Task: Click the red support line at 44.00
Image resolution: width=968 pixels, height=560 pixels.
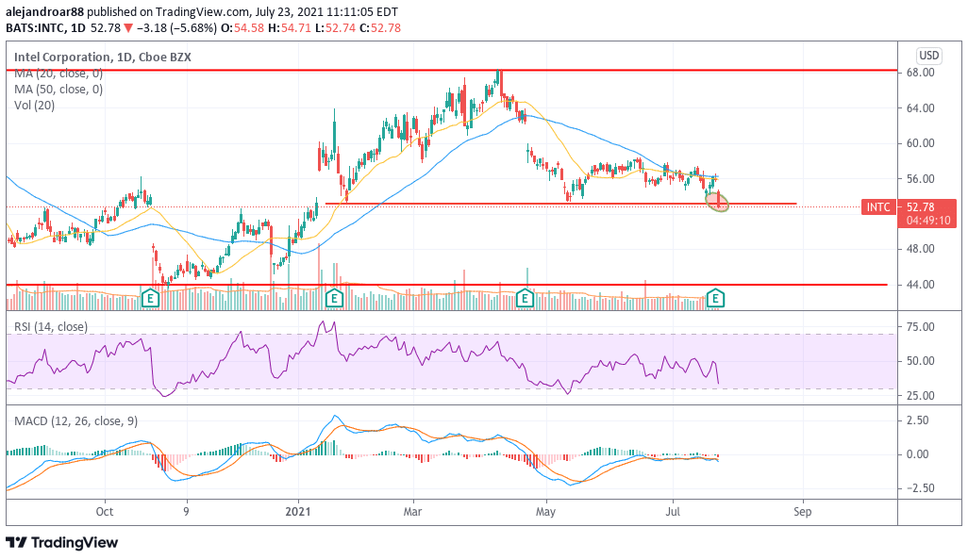Action: point(447,285)
